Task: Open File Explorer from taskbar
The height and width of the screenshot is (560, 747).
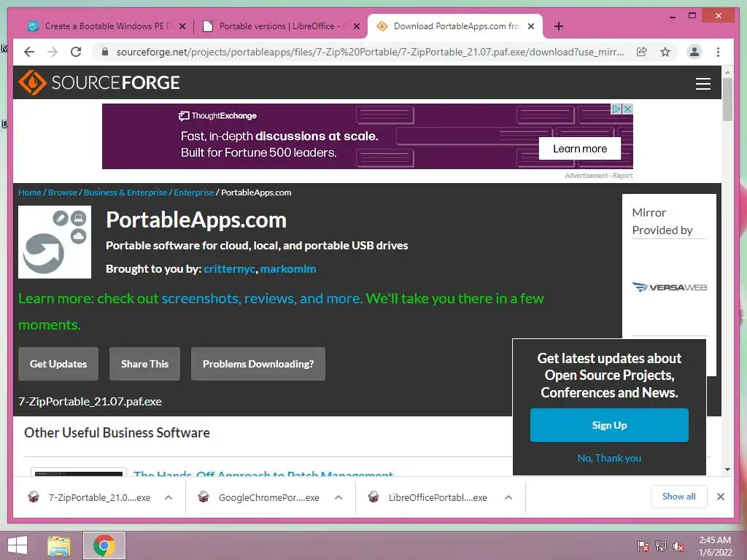Action: click(59, 545)
